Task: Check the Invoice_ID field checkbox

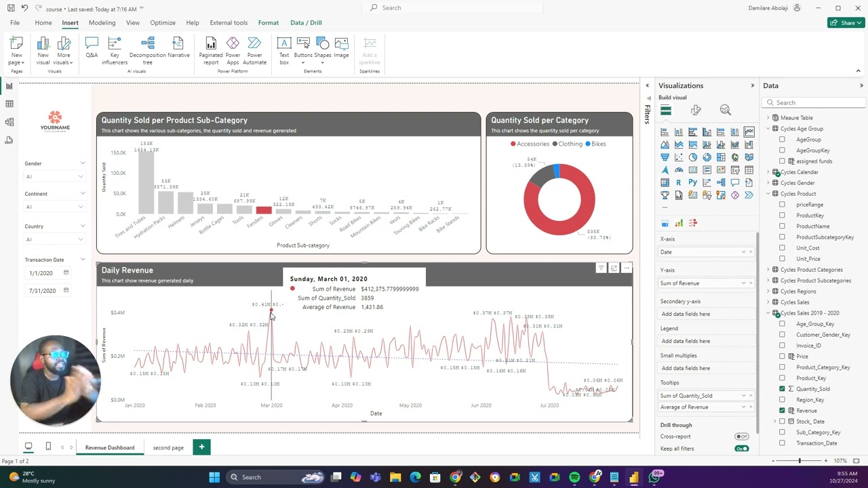Action: tap(782, 346)
